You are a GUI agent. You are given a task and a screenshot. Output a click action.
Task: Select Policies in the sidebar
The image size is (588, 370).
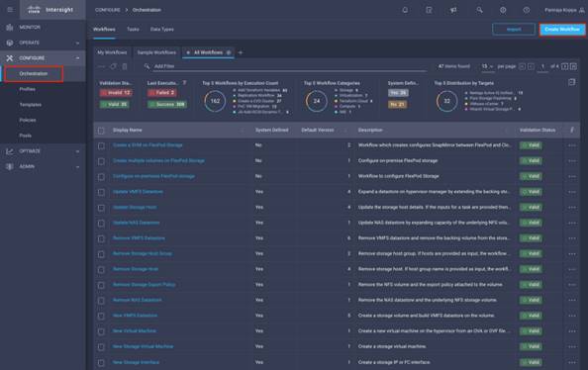pos(28,120)
